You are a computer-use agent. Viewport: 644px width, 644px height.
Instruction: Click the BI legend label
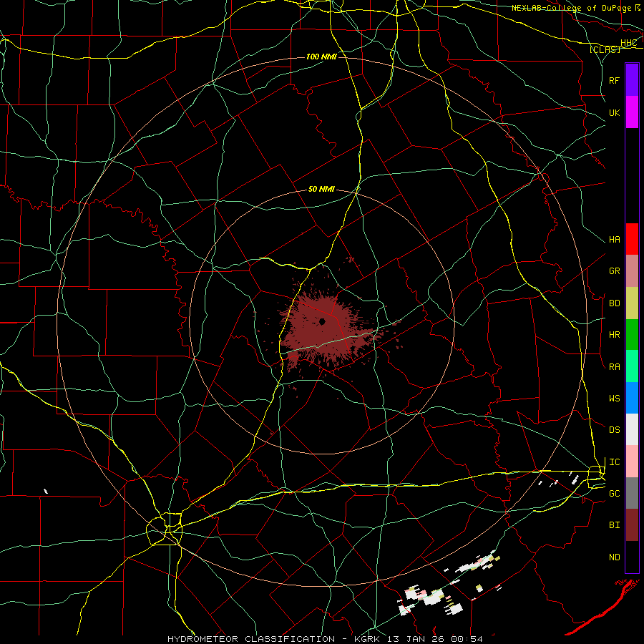pyautogui.click(x=614, y=525)
